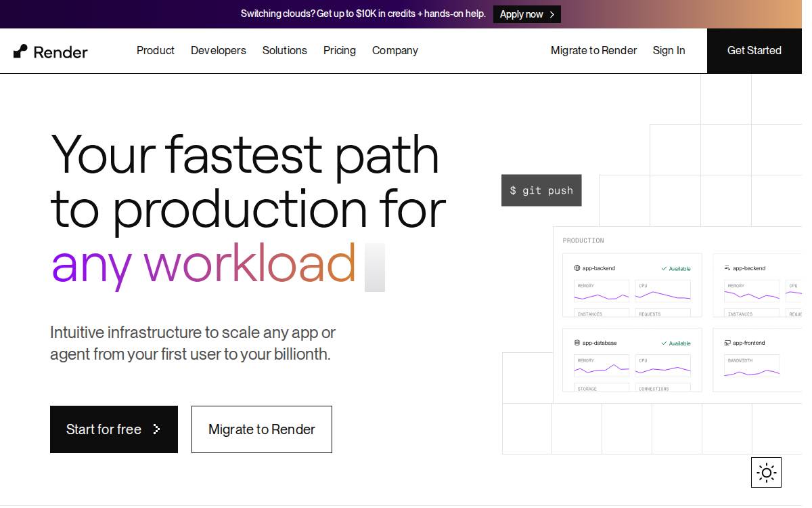Go to the Pricing page
This screenshot has height=508, width=812.
point(340,50)
